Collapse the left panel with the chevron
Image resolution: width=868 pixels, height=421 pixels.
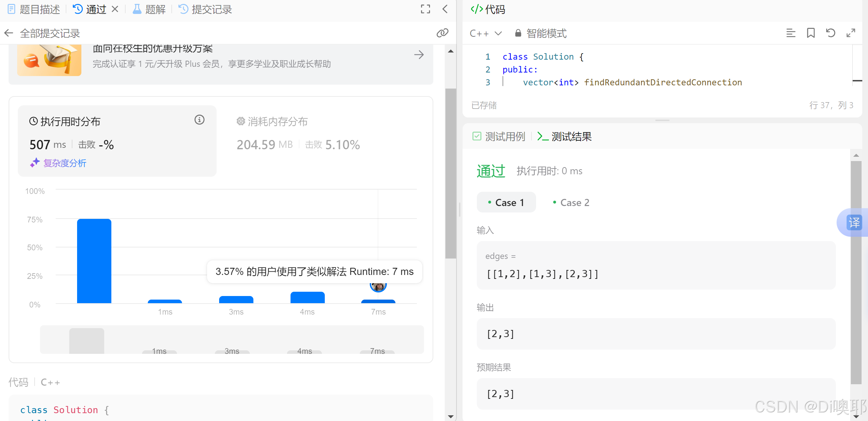point(445,9)
